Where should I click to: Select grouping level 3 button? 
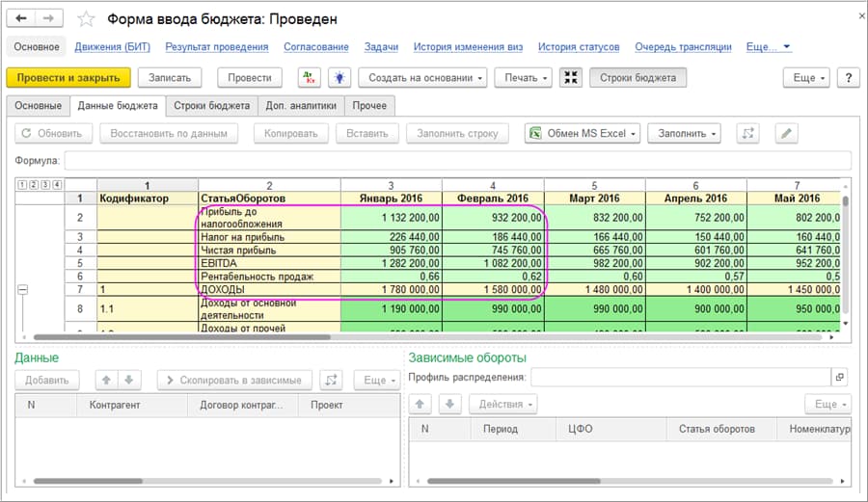45,185
